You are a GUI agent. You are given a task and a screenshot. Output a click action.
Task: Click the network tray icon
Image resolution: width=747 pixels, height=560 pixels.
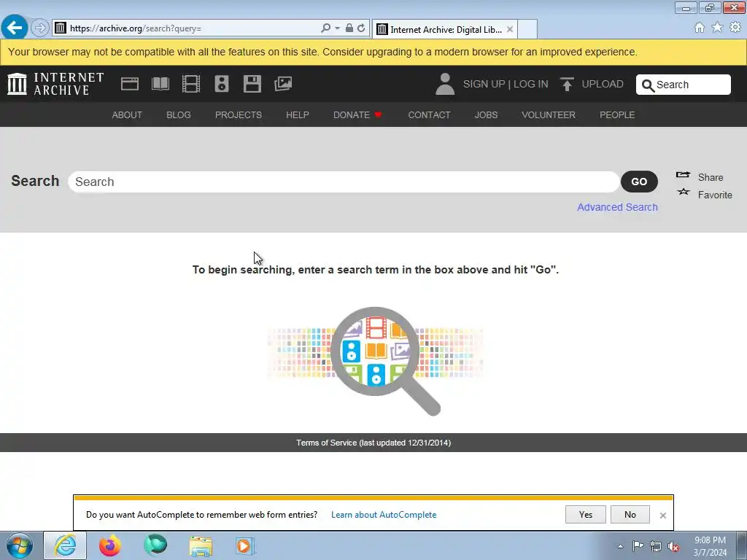656,547
